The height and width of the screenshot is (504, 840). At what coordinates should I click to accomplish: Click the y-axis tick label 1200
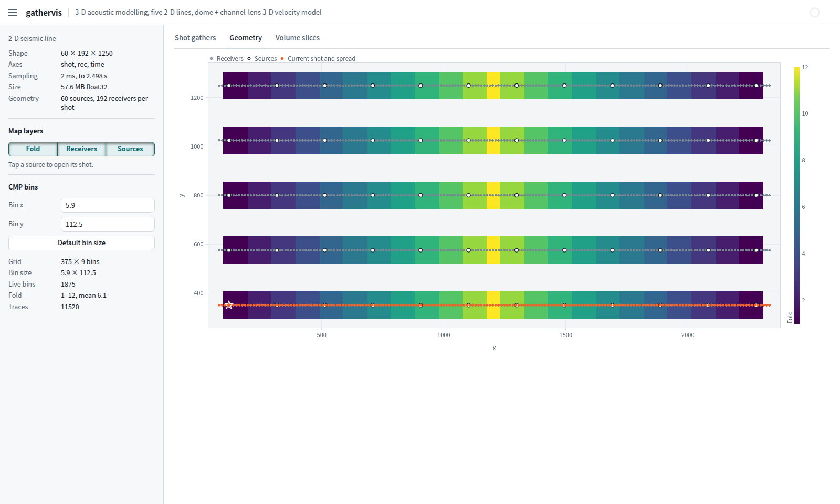coord(197,98)
